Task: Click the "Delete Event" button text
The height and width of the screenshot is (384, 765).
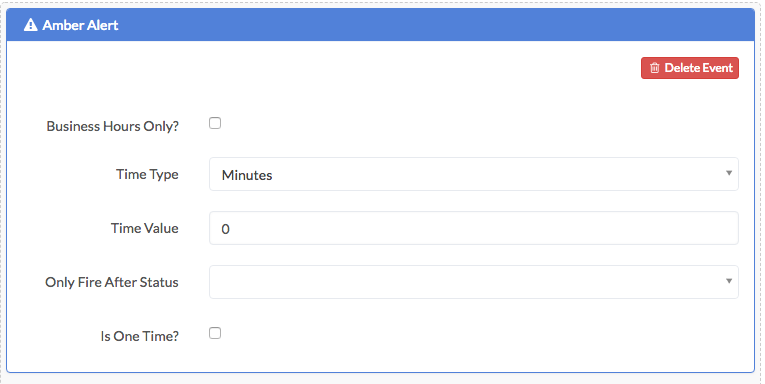Action: click(699, 68)
